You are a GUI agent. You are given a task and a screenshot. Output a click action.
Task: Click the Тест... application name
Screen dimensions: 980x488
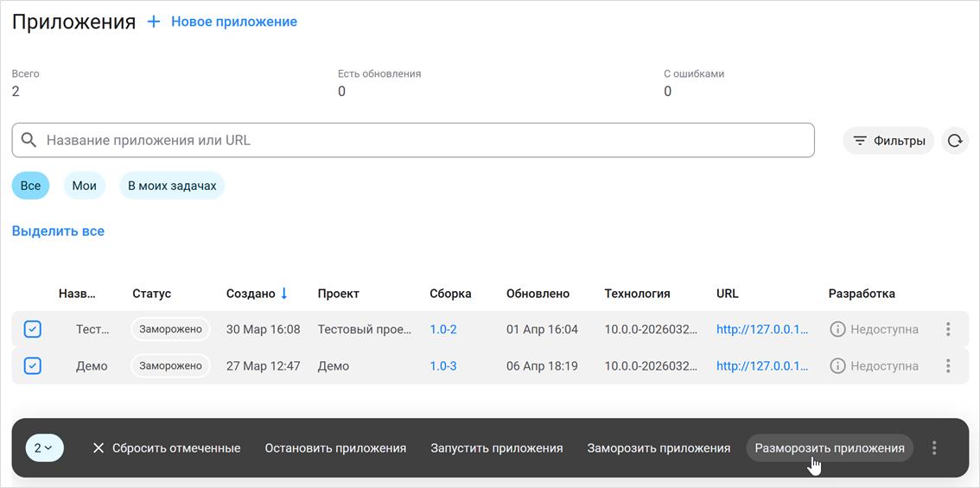[x=92, y=329]
